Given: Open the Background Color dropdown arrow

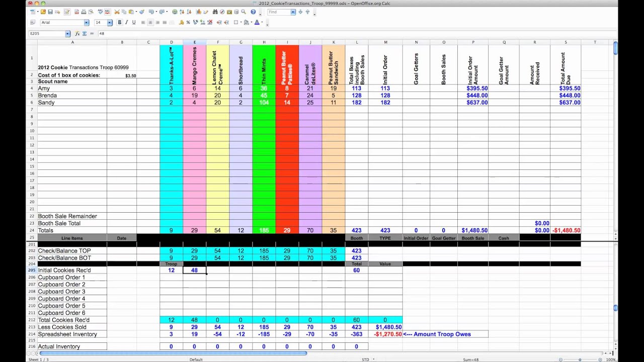Looking at the screenshot, I should click(252, 23).
